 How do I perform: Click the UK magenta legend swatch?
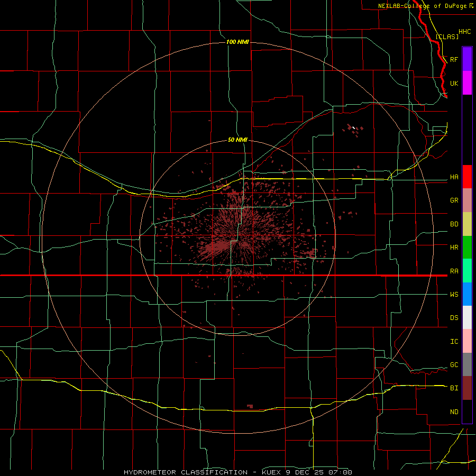point(467,83)
